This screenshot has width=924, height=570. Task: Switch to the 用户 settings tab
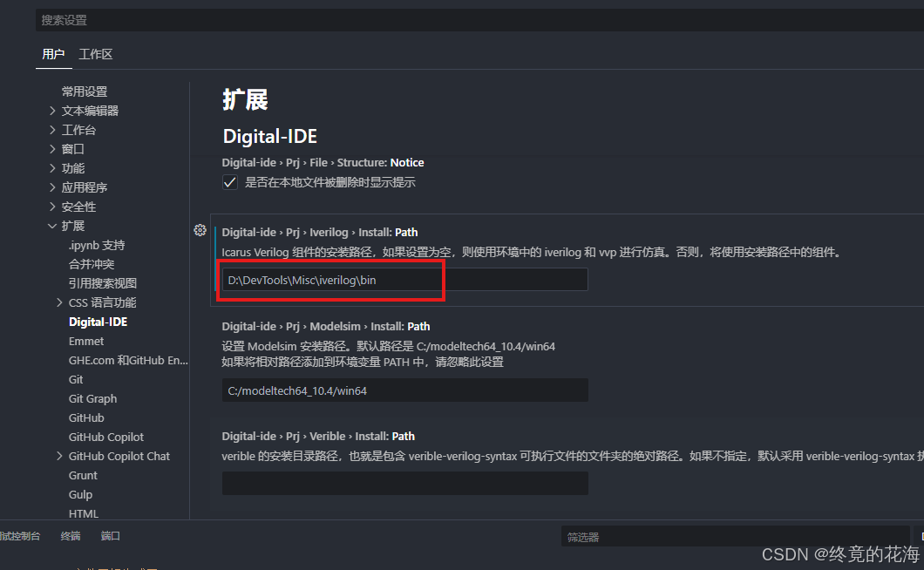tap(53, 54)
